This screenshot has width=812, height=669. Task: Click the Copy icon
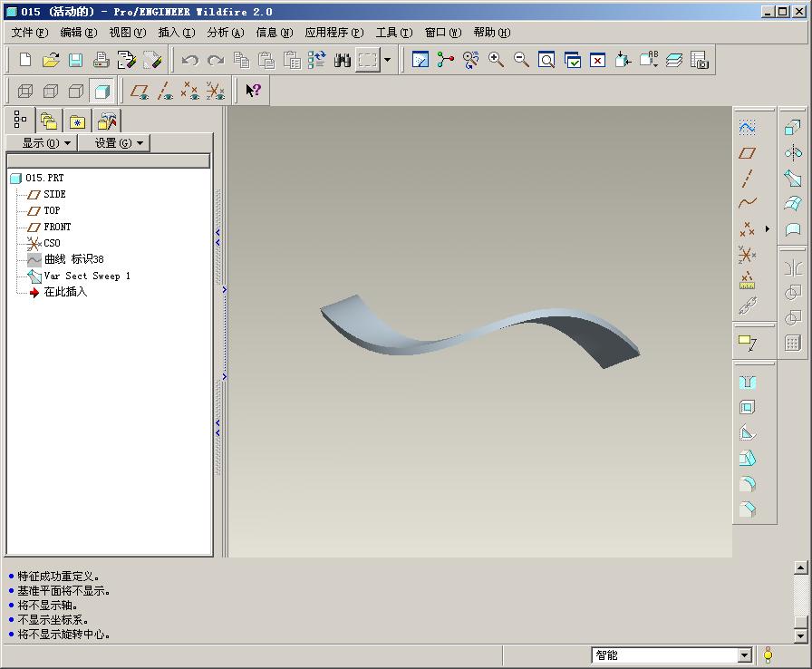coord(241,60)
